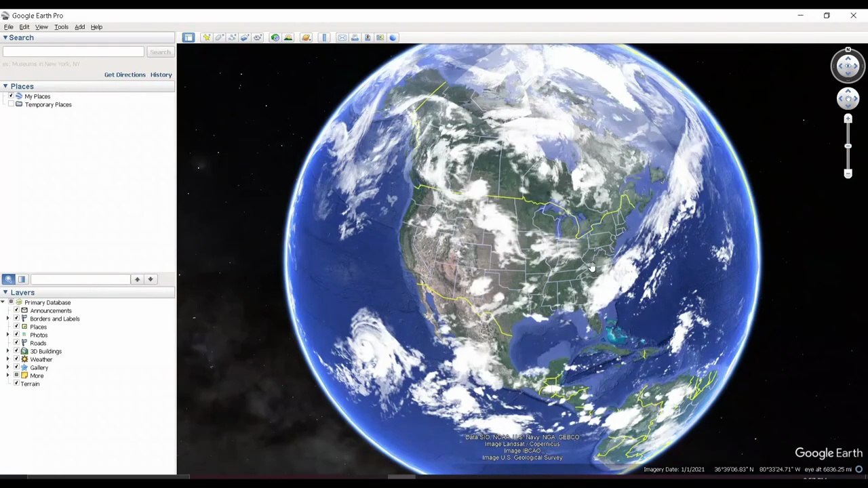
Task: Disable the Weather layer checkbox
Action: [16, 359]
